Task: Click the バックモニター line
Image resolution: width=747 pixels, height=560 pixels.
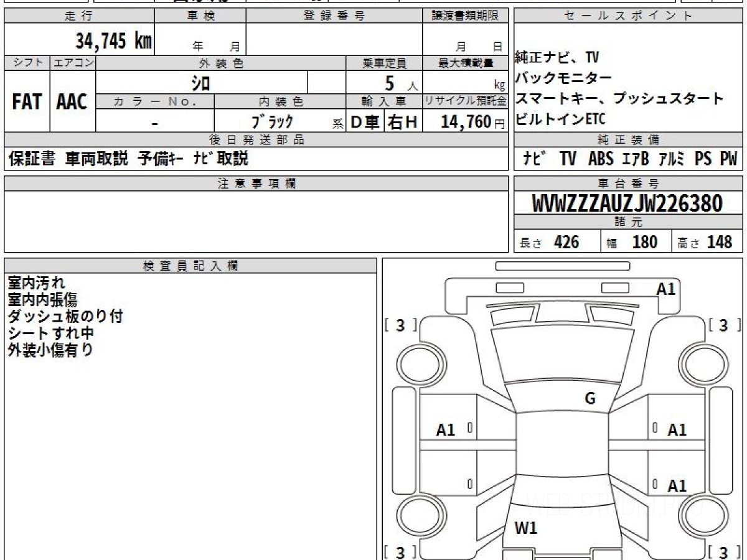Action: [x=563, y=78]
